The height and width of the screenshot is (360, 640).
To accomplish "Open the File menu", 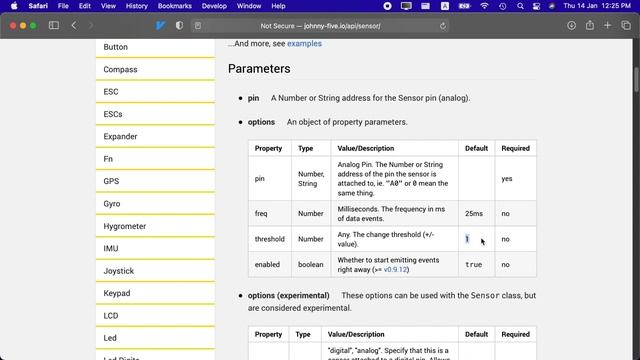I will click(x=63, y=6).
